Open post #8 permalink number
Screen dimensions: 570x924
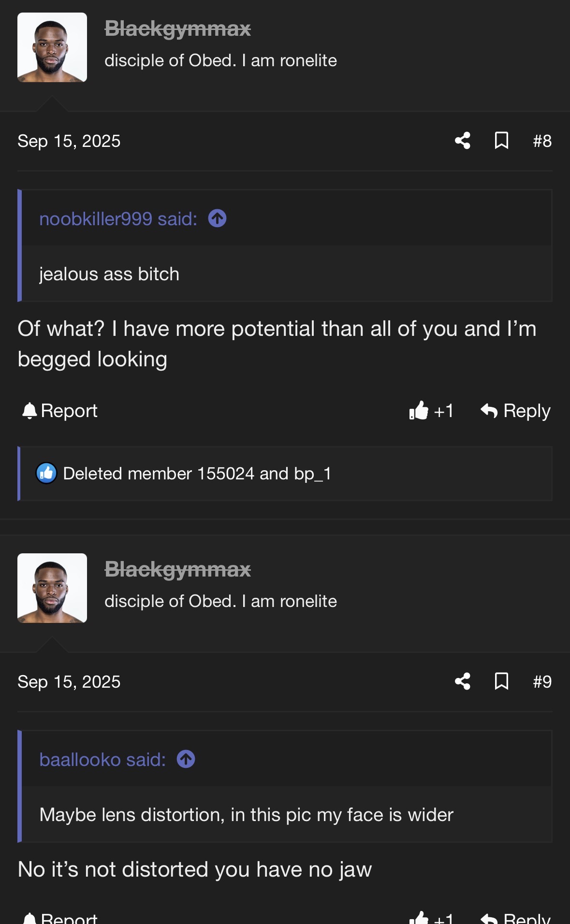[542, 141]
